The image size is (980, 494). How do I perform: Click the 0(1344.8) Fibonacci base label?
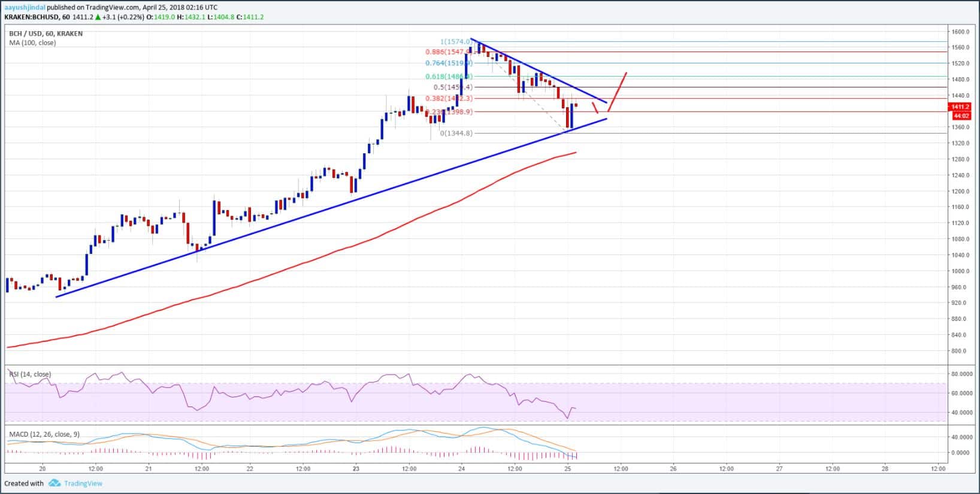coord(456,133)
